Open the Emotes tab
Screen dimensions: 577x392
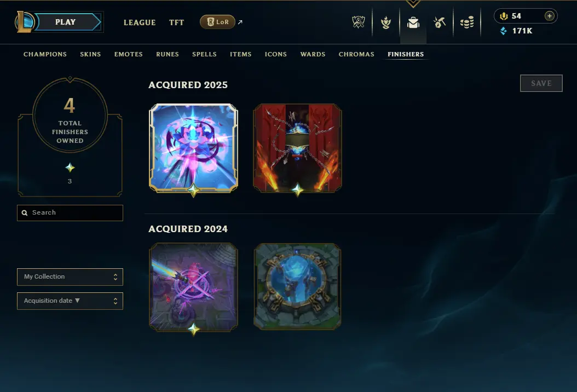pyautogui.click(x=129, y=54)
